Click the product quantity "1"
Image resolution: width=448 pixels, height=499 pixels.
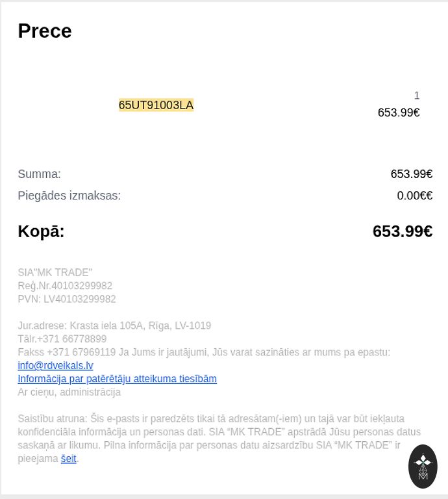417,96
